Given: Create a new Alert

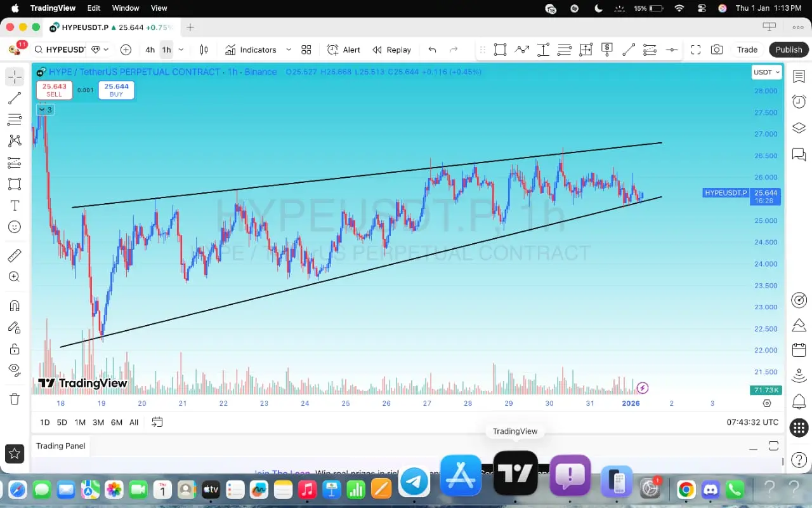Looking at the screenshot, I should 344,50.
